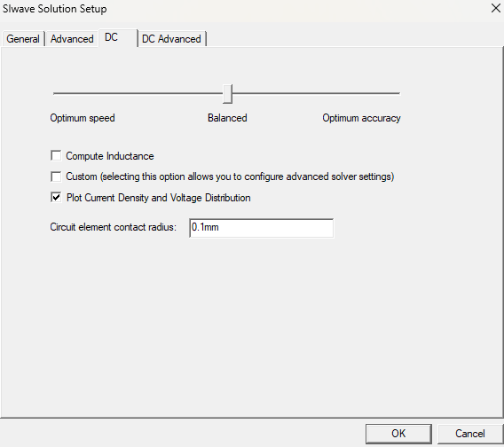Confirm settings with the OK button

pos(398,434)
